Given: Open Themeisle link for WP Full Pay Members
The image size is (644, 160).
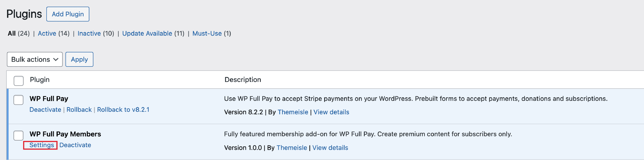Looking at the screenshot, I should click(292, 148).
